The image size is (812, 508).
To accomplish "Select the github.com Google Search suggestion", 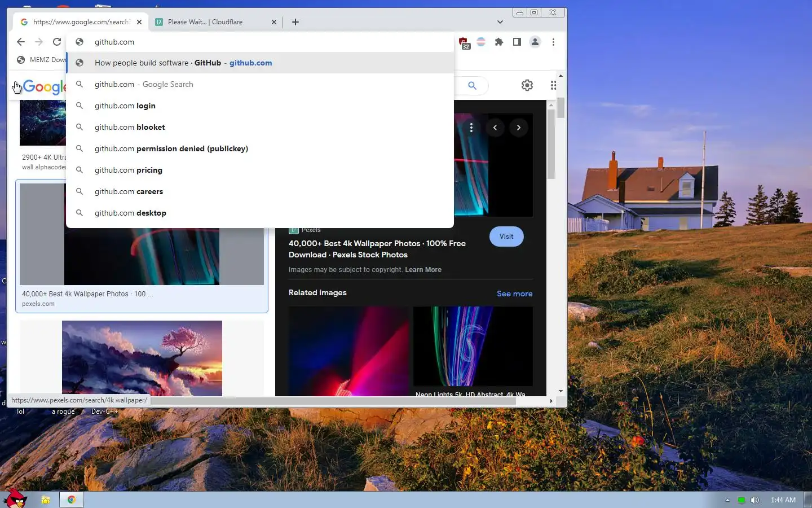I will click(260, 84).
